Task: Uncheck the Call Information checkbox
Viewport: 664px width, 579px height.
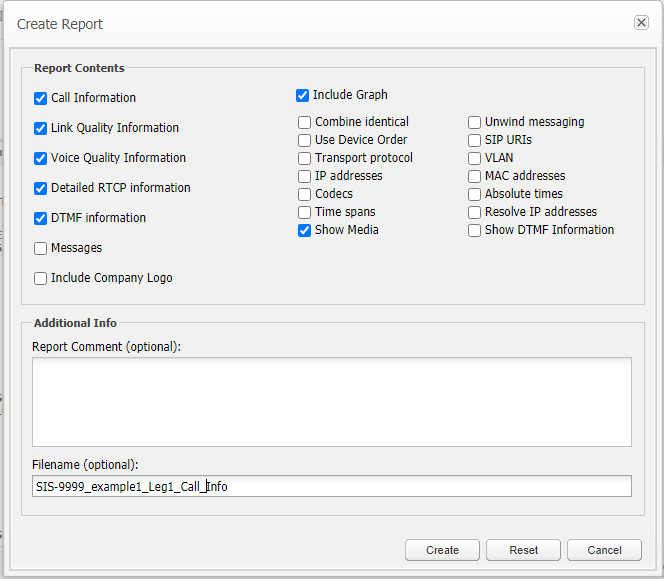Action: point(41,98)
